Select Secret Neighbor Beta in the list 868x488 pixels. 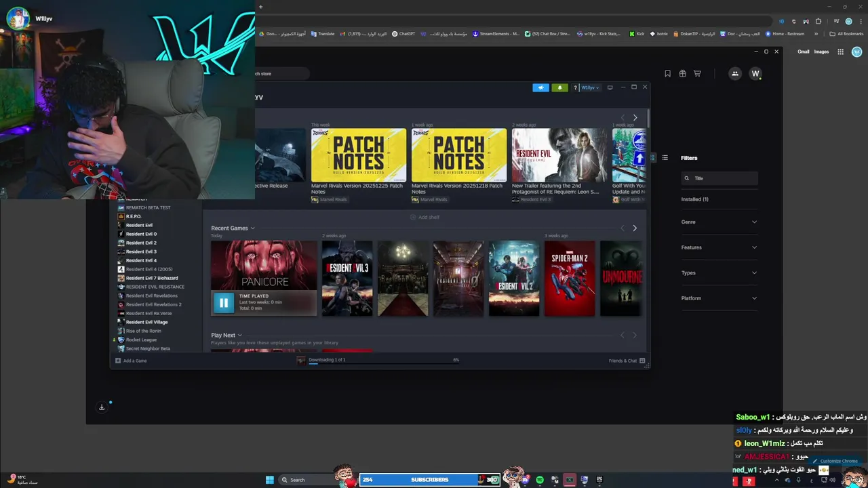click(148, 348)
